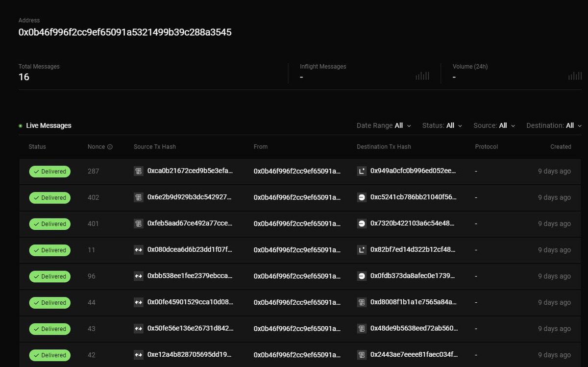Click the Delivered badge in nonce 287 row
The width and height of the screenshot is (588, 367).
(x=49, y=171)
